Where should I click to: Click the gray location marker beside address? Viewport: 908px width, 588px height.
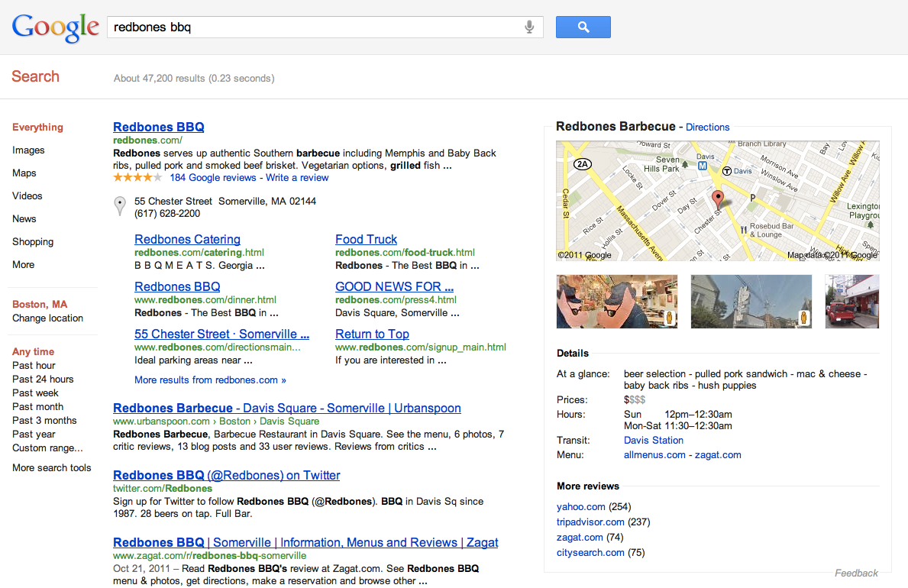click(120, 206)
